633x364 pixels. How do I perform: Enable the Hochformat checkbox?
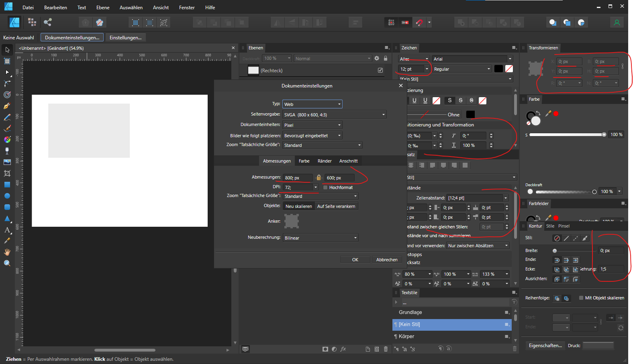point(325,187)
